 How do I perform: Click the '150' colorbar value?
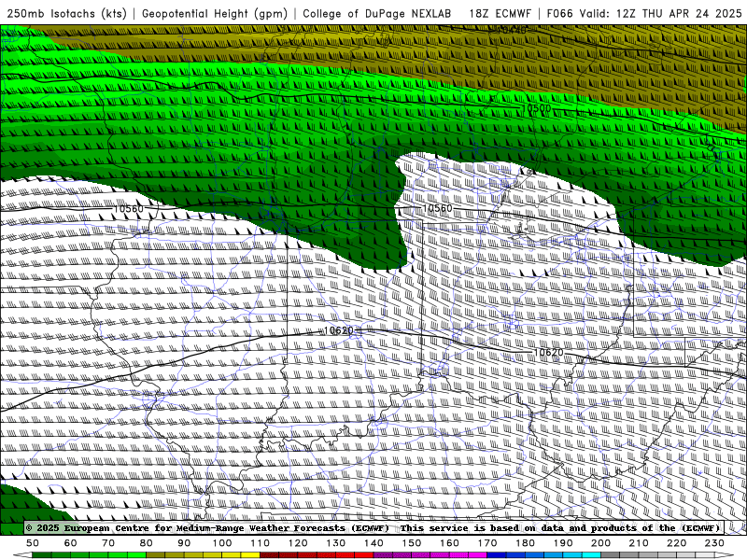click(x=412, y=543)
